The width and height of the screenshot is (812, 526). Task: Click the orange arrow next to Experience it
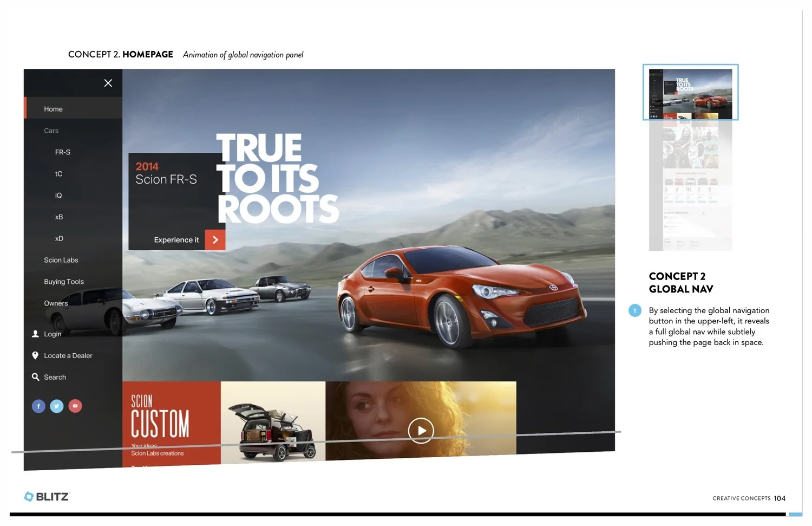tap(215, 240)
